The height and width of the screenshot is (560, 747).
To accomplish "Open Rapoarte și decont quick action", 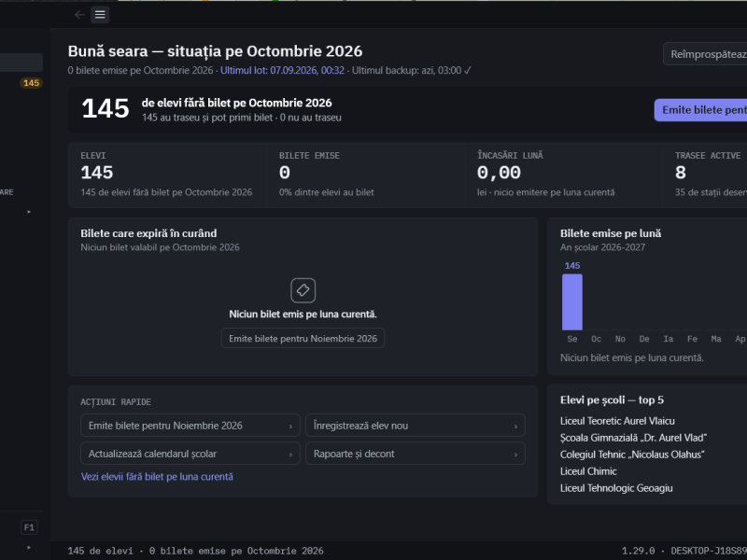I will point(416,454).
